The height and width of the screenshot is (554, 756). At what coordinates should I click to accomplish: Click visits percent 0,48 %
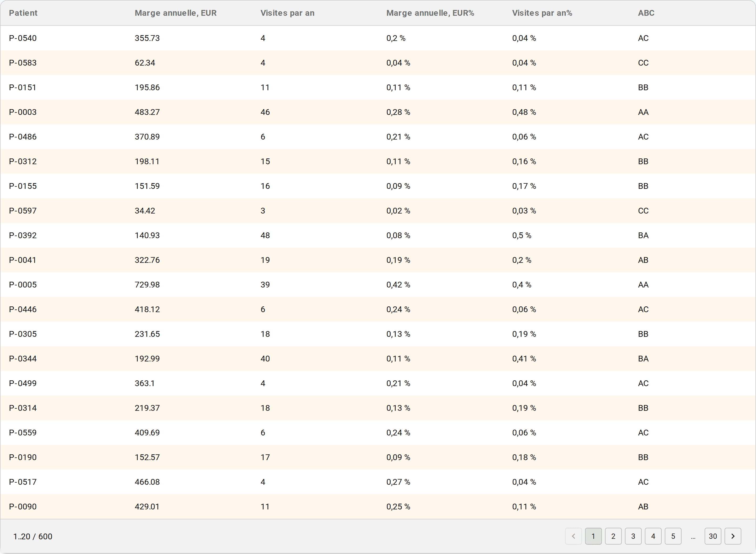coord(524,112)
